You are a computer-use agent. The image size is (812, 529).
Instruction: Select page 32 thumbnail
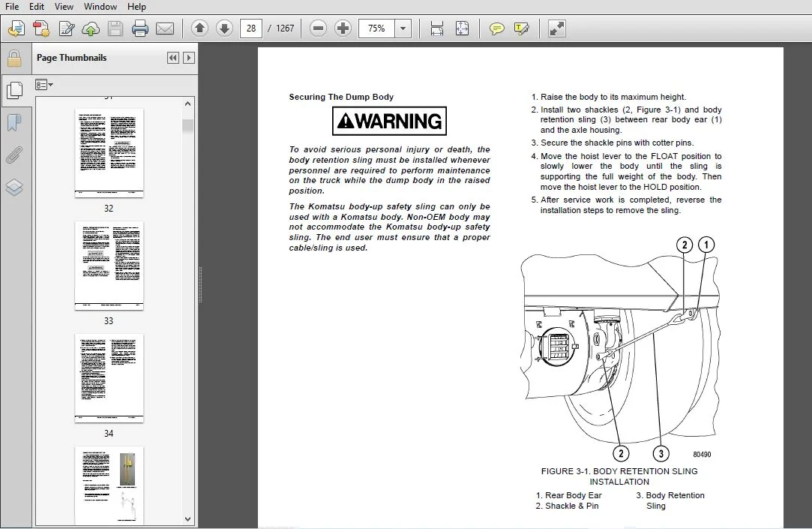click(x=109, y=153)
